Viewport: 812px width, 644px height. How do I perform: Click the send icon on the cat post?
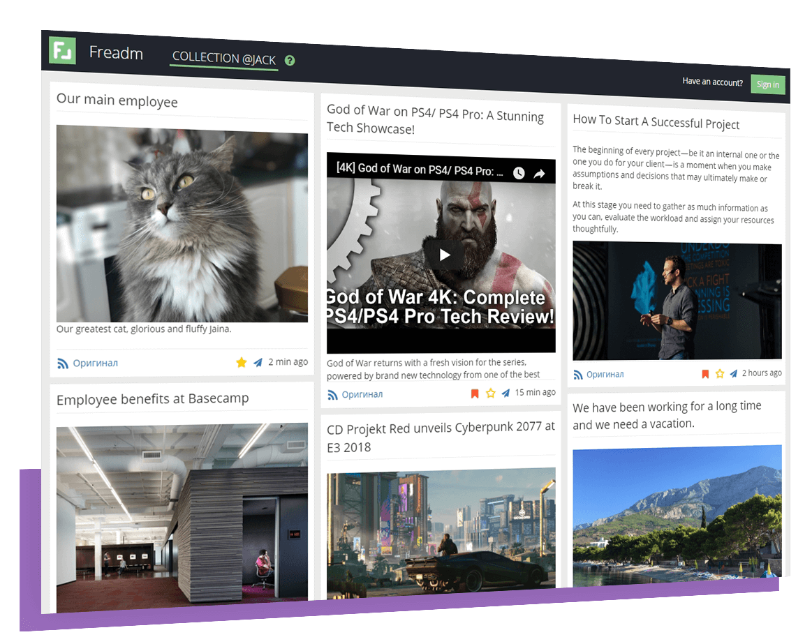[258, 362]
